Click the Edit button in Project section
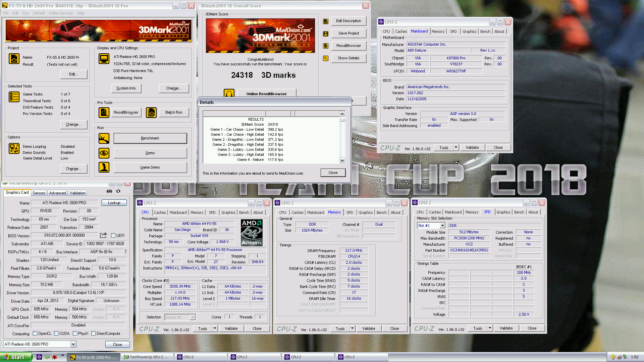 [x=74, y=74]
